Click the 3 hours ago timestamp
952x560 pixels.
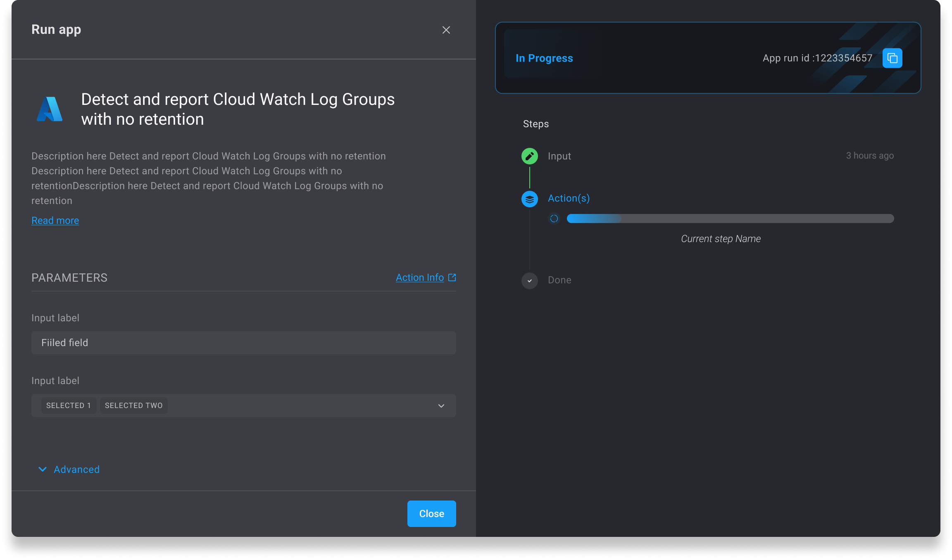[x=870, y=156]
